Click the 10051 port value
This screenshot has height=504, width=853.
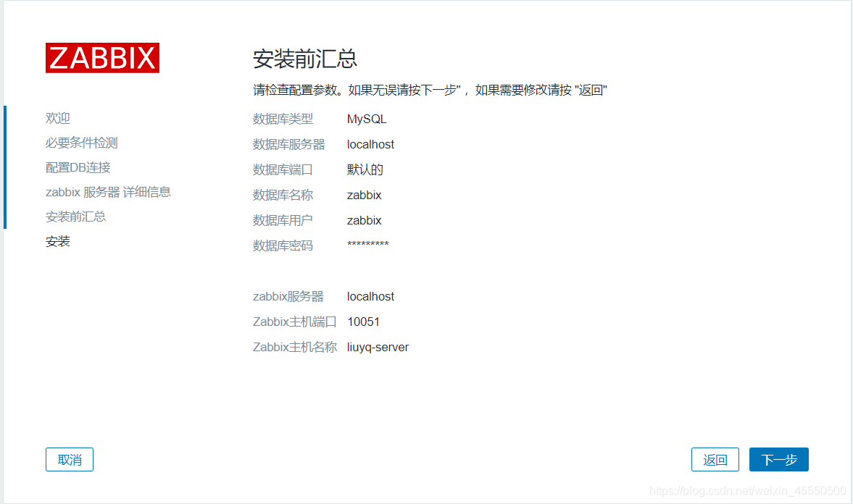click(x=363, y=322)
